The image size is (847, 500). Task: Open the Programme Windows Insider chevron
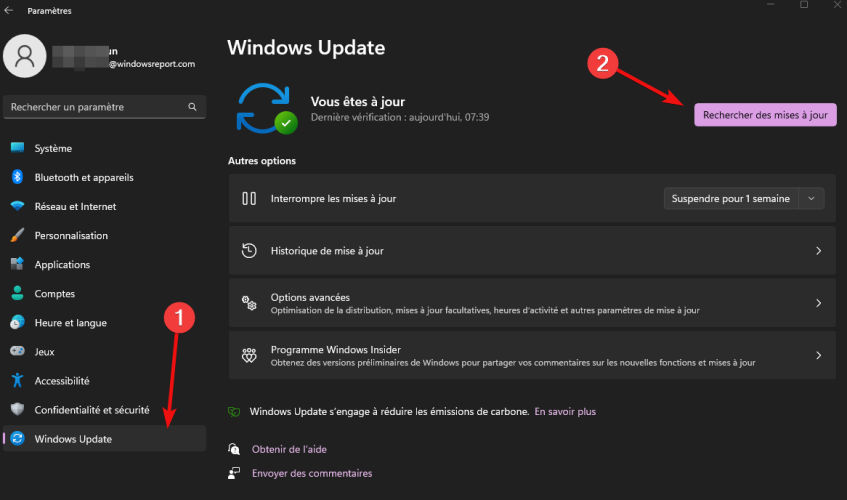818,355
